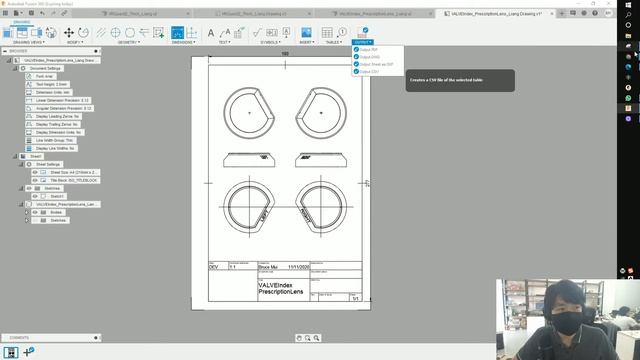This screenshot has width=640, height=360.
Task: Open the Drawing Views dropdown
Action: [29, 42]
